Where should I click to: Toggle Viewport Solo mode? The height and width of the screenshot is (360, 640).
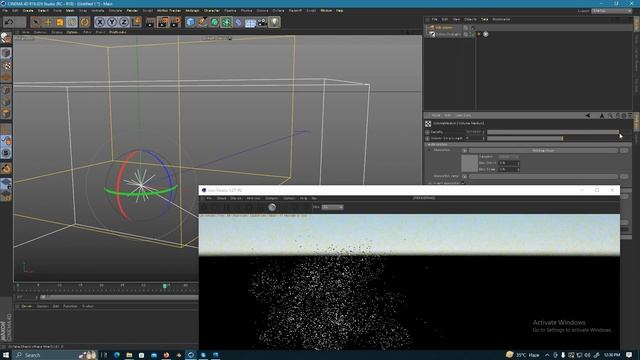click(x=6, y=153)
